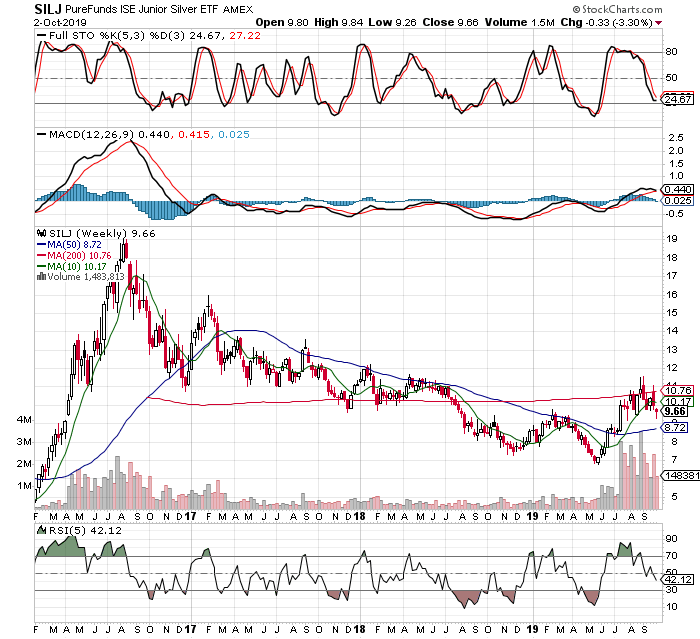Image resolution: width=700 pixels, height=639 pixels.
Task: Click the blue MA(50) 8.72 legend
Action: point(69,245)
